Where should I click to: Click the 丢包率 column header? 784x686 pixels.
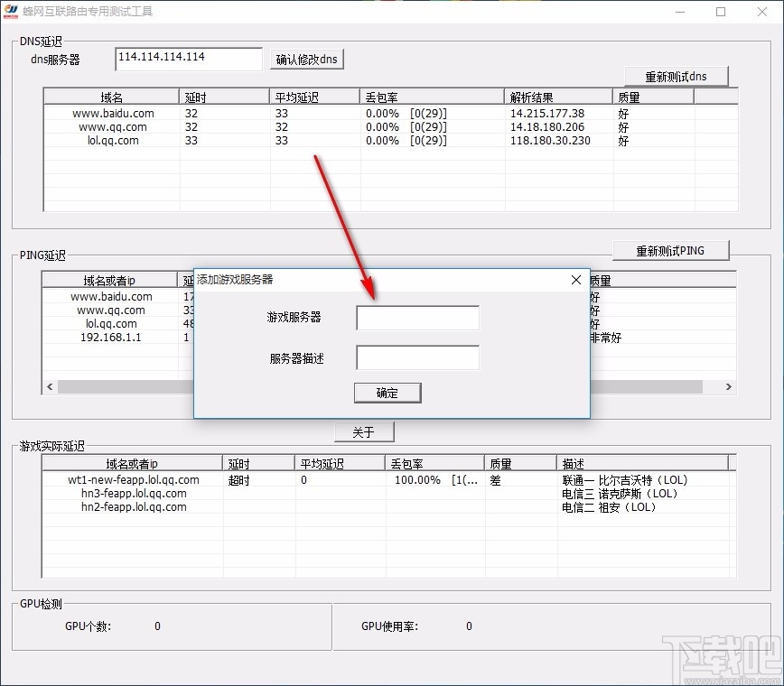pos(381,96)
